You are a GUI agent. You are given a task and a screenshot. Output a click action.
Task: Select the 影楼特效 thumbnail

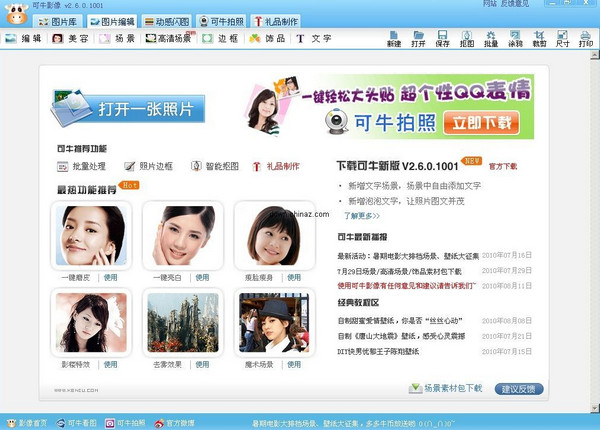coord(91,322)
